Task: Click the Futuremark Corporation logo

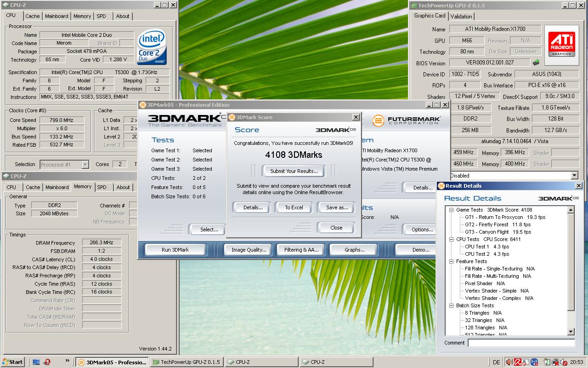Action: 406,121
